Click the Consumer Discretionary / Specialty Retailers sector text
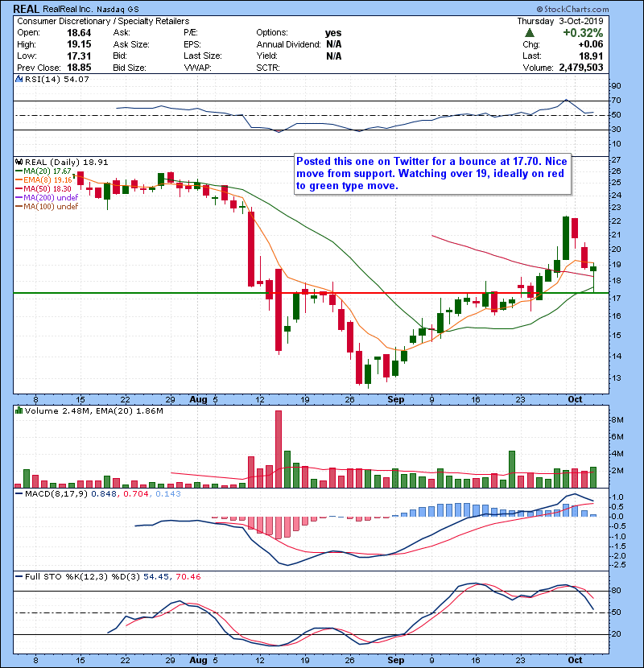 pos(103,21)
